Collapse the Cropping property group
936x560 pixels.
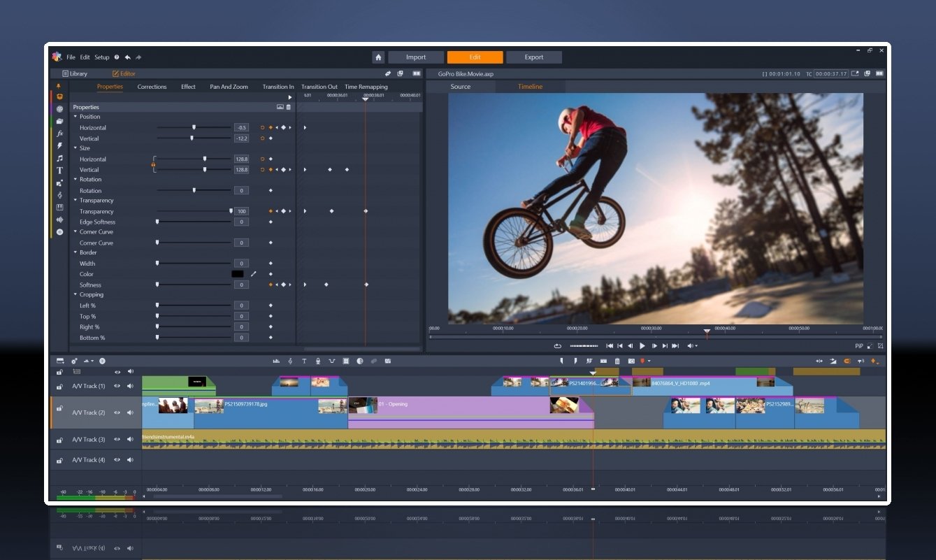(75, 295)
